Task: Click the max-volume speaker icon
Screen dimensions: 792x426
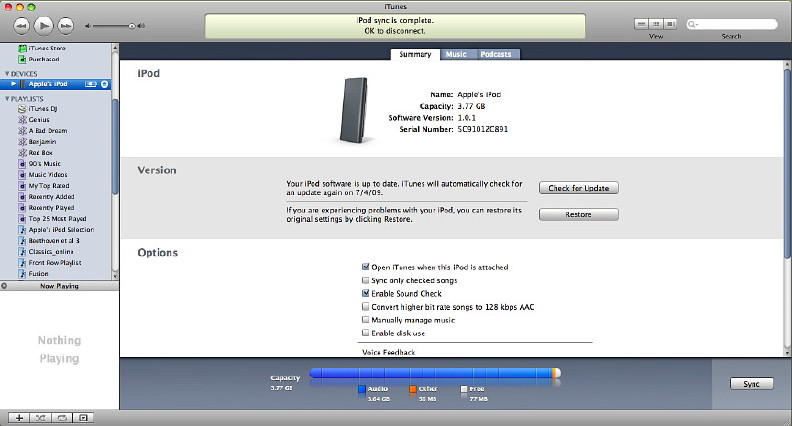Action: tap(141, 26)
